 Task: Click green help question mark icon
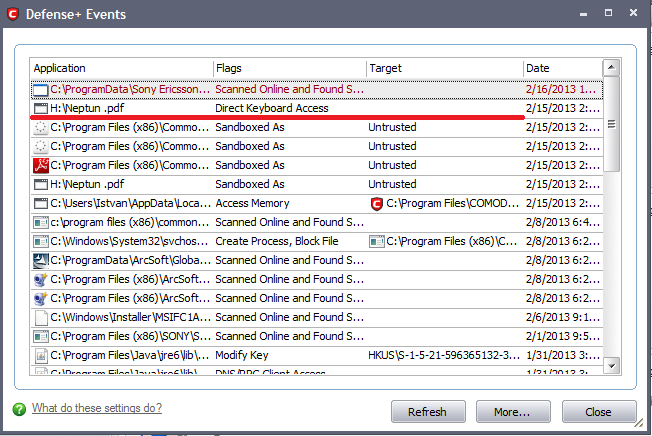[19, 409]
